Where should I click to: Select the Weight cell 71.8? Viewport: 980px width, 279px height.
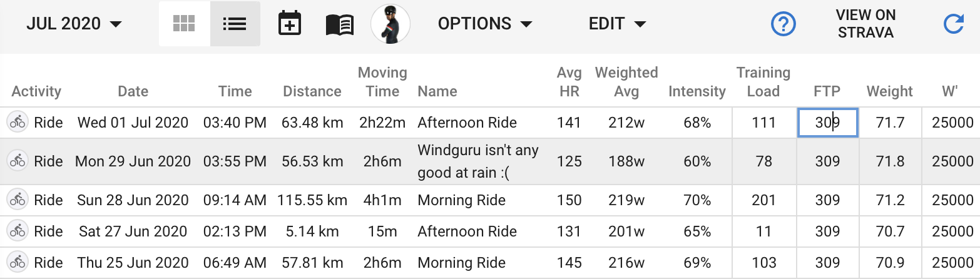tap(890, 161)
